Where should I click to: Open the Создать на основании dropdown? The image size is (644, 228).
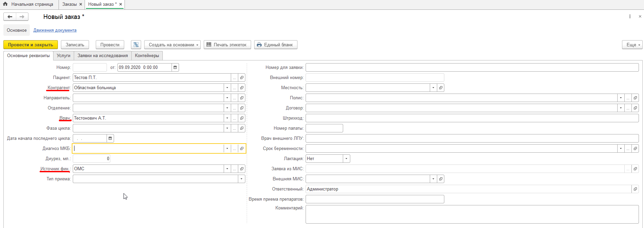point(172,45)
